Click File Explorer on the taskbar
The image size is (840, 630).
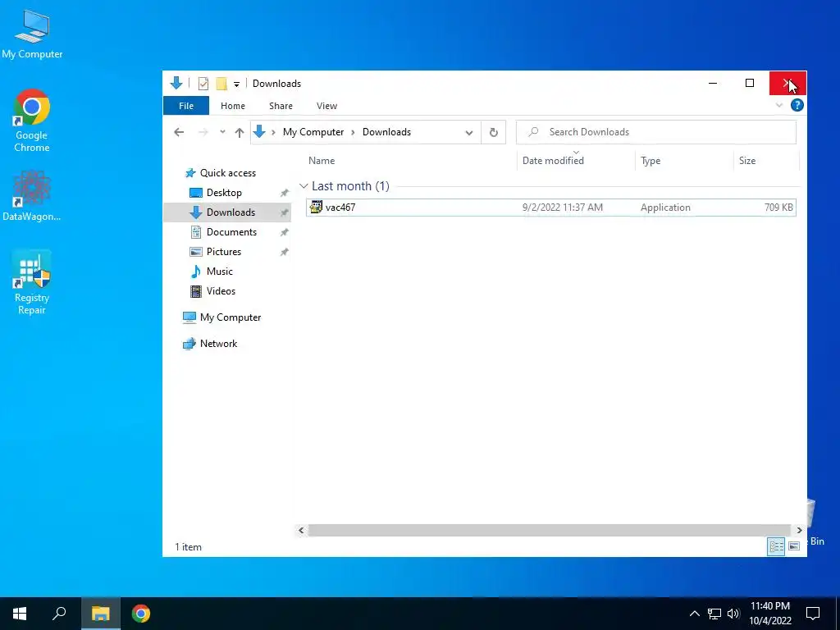pos(100,614)
